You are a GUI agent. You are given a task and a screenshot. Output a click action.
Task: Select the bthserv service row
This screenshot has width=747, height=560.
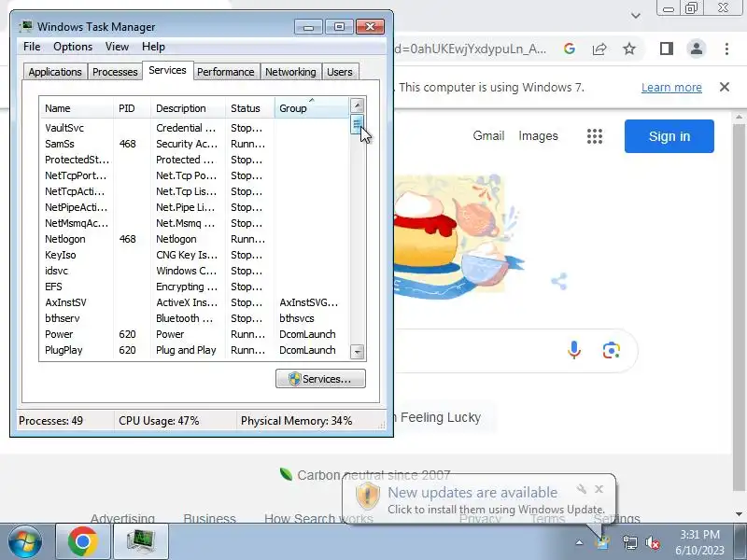194,318
